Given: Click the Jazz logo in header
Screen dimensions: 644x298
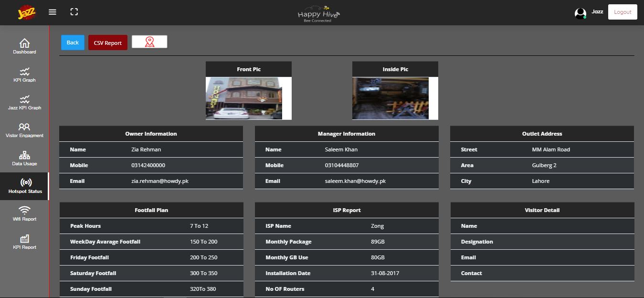Looking at the screenshot, I should pos(27,12).
